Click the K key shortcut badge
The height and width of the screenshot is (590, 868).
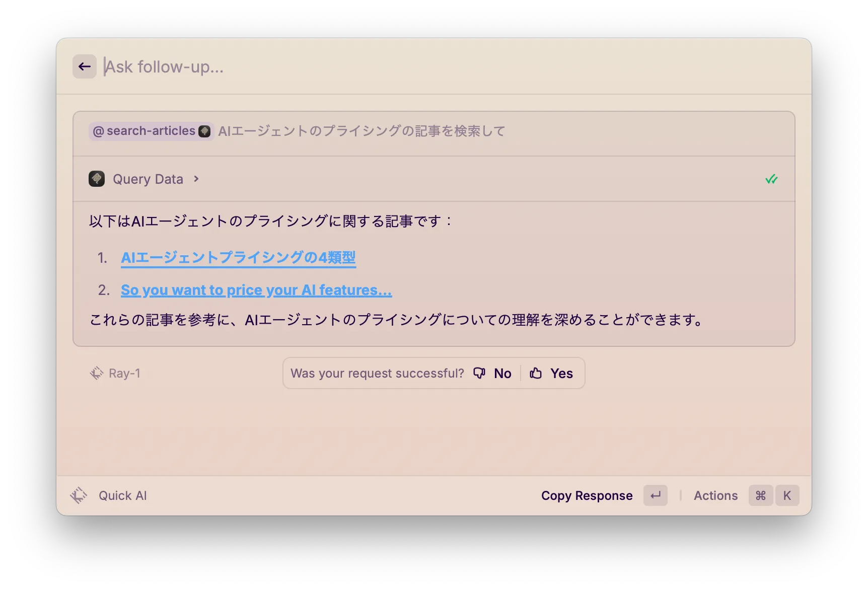pyautogui.click(x=787, y=495)
